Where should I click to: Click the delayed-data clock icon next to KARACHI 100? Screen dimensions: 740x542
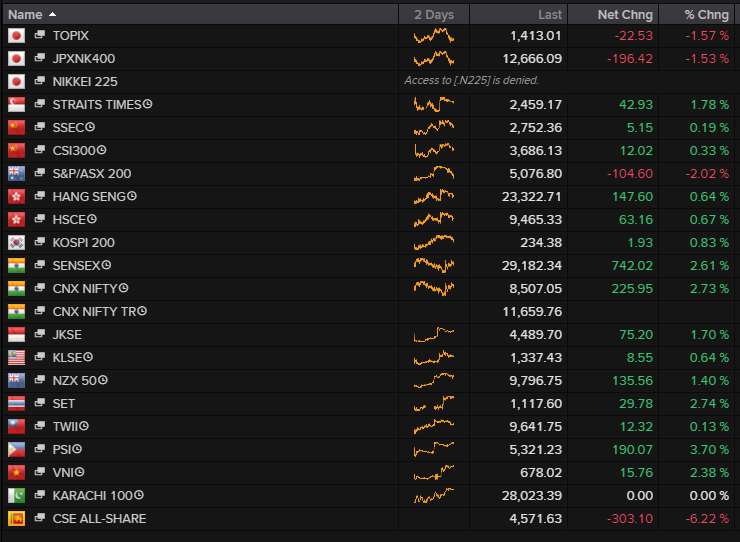click(x=139, y=495)
